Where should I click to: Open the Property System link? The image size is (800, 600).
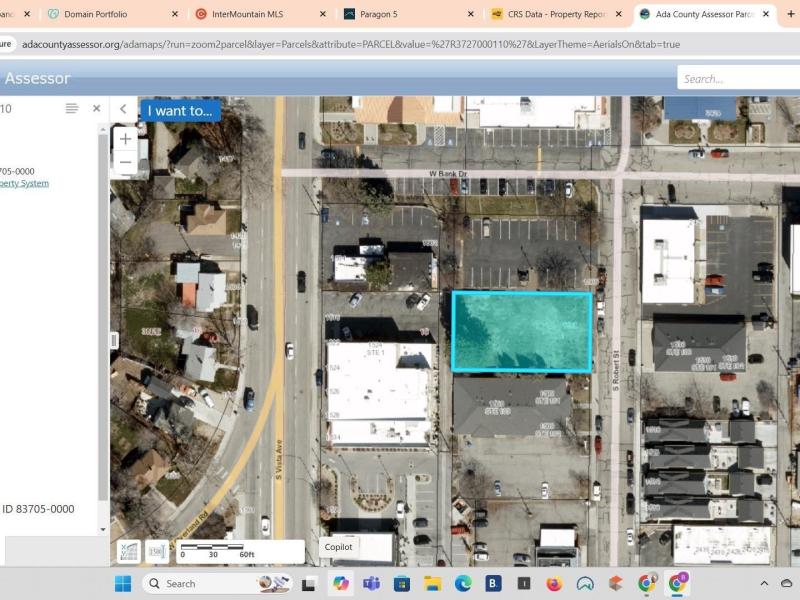[24, 184]
